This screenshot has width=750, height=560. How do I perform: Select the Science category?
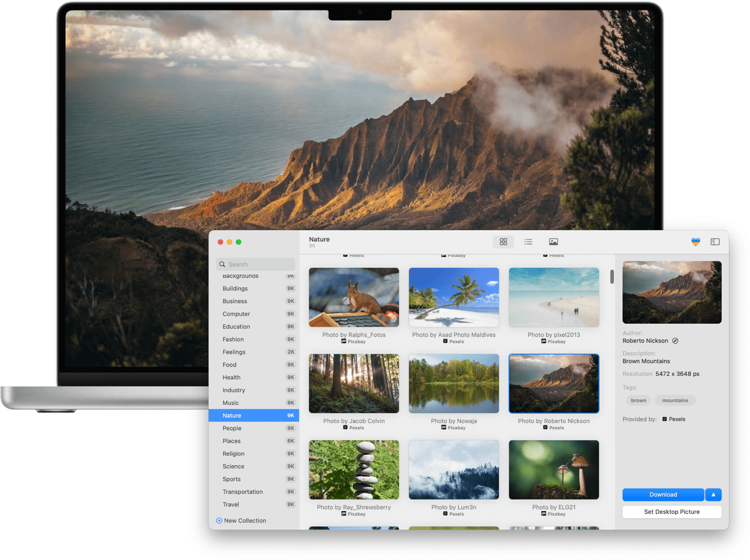click(x=254, y=466)
